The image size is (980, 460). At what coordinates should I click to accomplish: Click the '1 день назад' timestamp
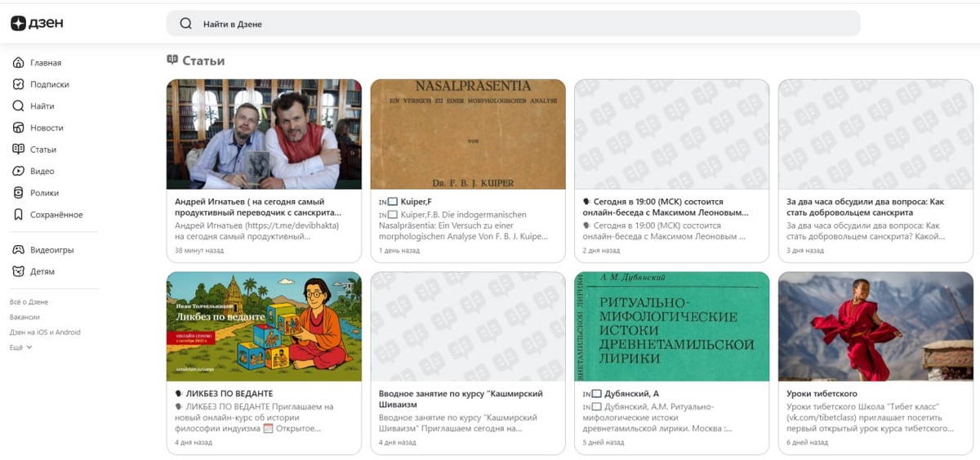(399, 250)
